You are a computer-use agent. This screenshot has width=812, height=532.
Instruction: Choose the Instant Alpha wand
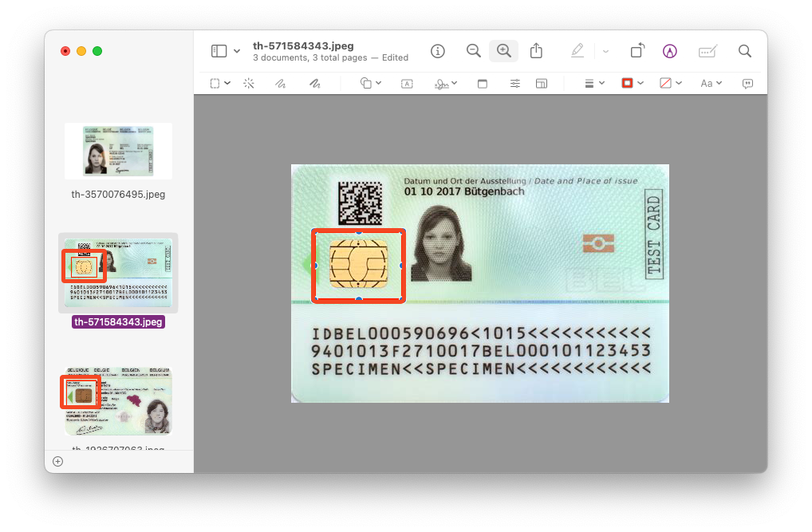(x=249, y=84)
